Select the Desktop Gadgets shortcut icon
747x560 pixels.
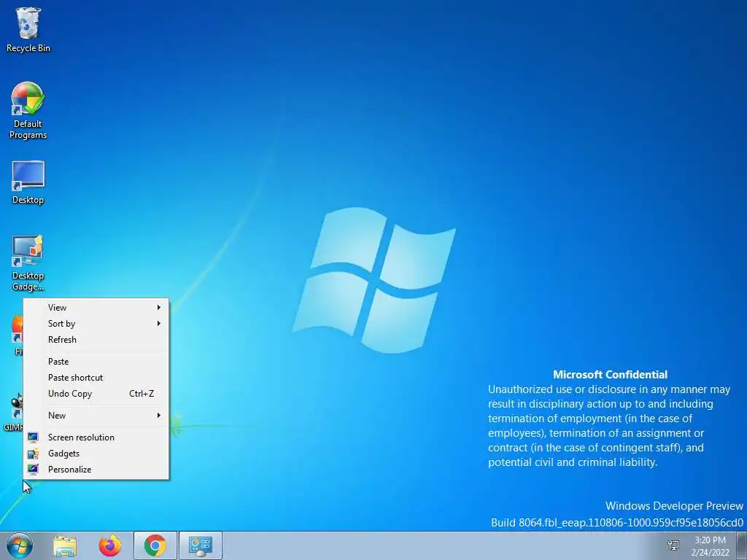[x=28, y=262]
